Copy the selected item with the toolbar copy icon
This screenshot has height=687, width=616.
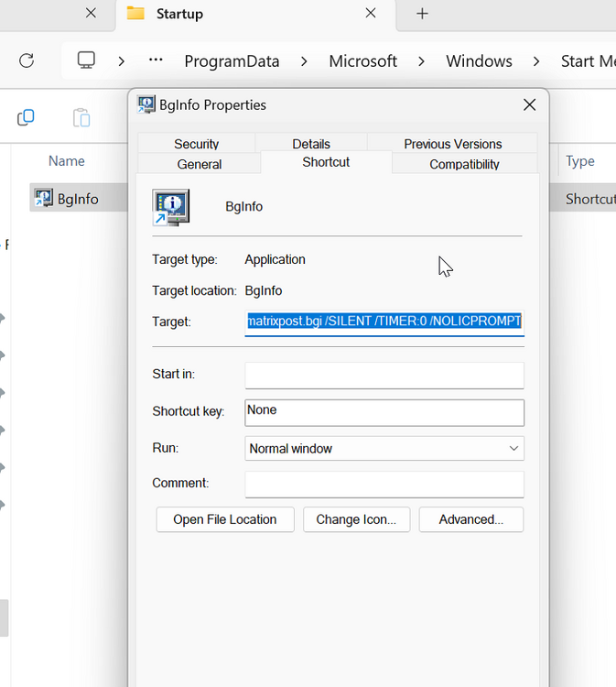(x=26, y=117)
